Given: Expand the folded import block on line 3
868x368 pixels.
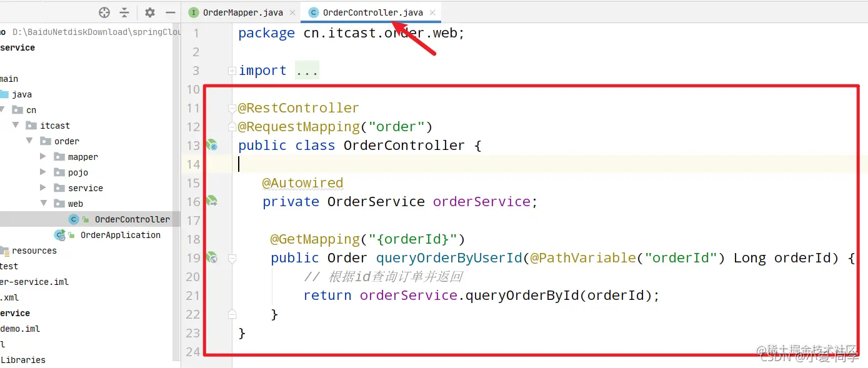Looking at the screenshot, I should 232,71.
